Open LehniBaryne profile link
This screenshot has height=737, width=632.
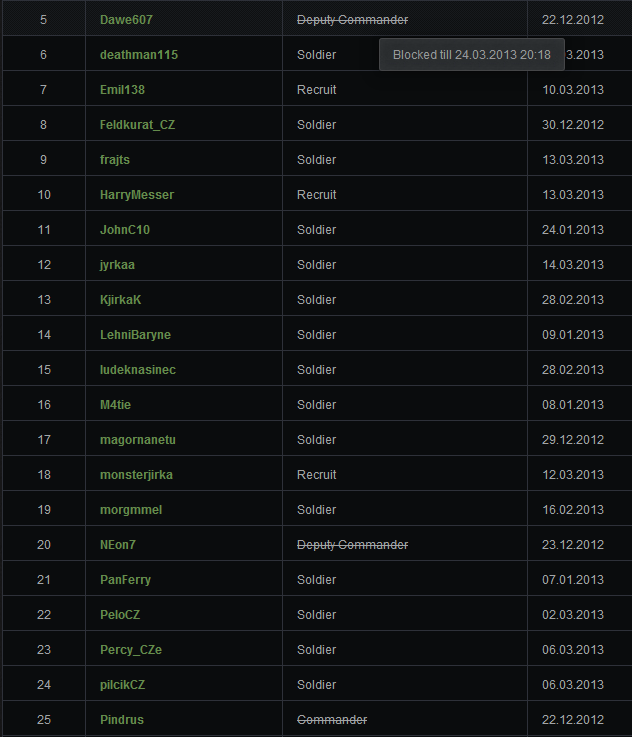135,335
